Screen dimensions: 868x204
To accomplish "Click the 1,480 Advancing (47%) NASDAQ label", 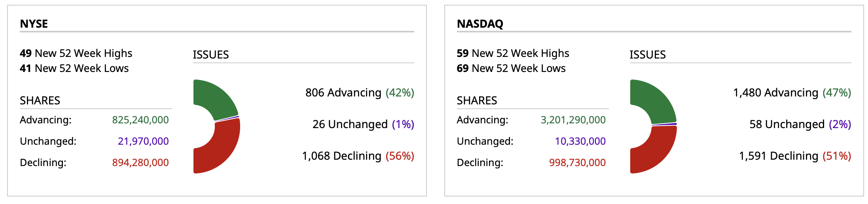I will 792,93.
